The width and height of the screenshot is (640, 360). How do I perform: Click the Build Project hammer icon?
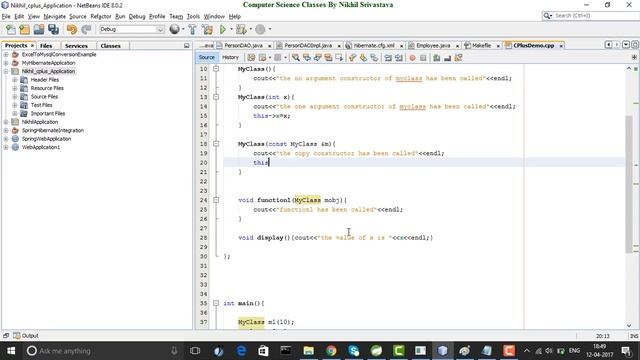click(192, 29)
